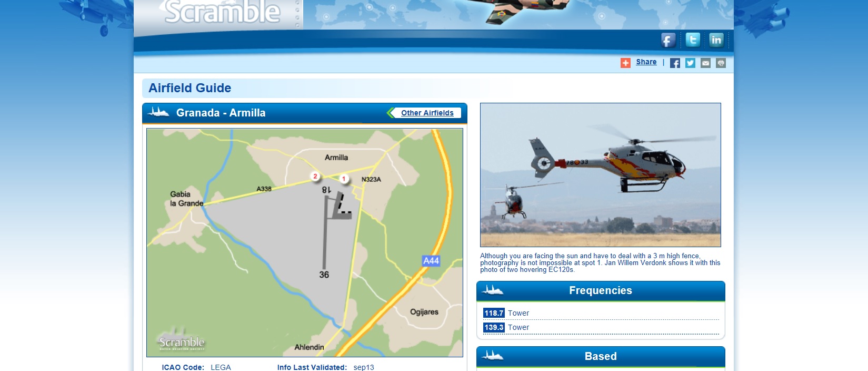Screen dimensions: 868x371
Task: Click the print icon in share bar
Action: [x=721, y=63]
